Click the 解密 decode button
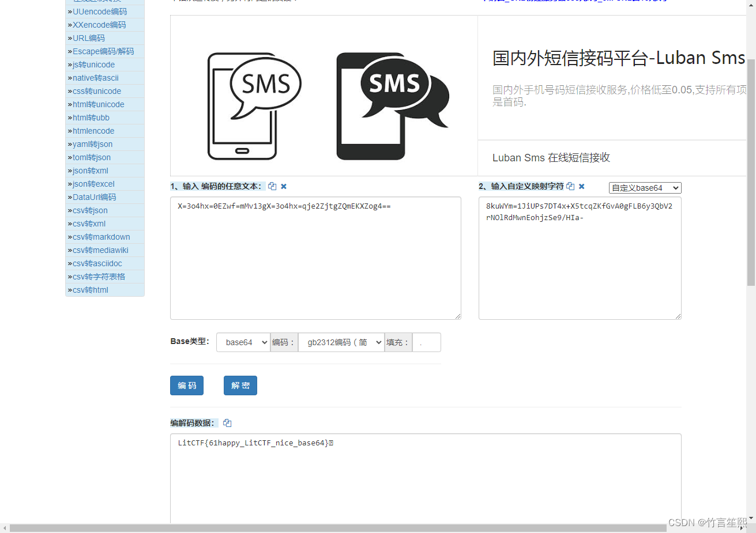This screenshot has width=756, height=533. click(x=240, y=385)
